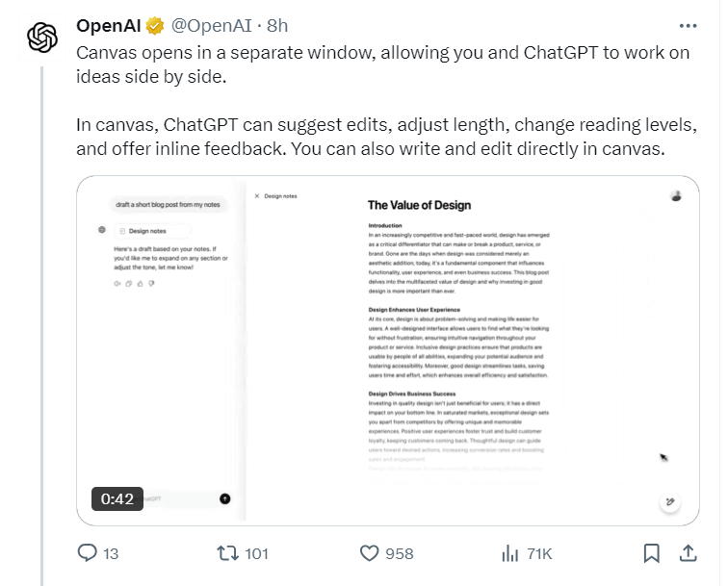Click the gold verified badge
This screenshot has width=728, height=586.
click(155, 26)
